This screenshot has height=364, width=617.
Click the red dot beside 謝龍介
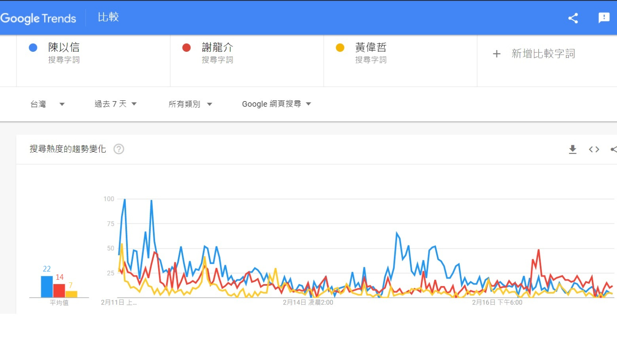coord(186,48)
